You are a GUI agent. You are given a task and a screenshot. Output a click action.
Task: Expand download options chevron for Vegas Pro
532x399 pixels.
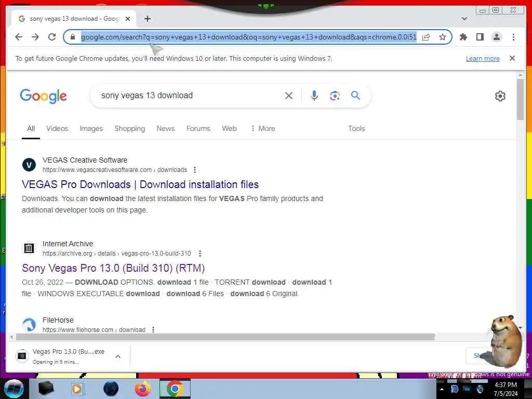coord(118,356)
